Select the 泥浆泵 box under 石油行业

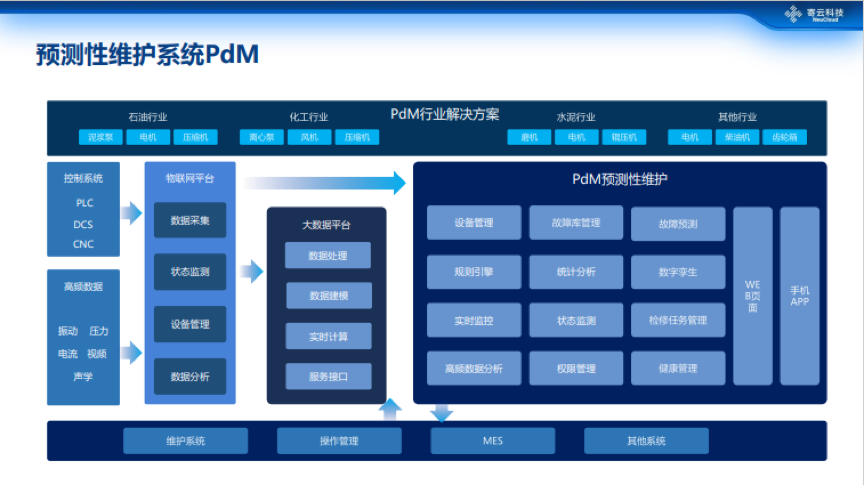click(100, 137)
